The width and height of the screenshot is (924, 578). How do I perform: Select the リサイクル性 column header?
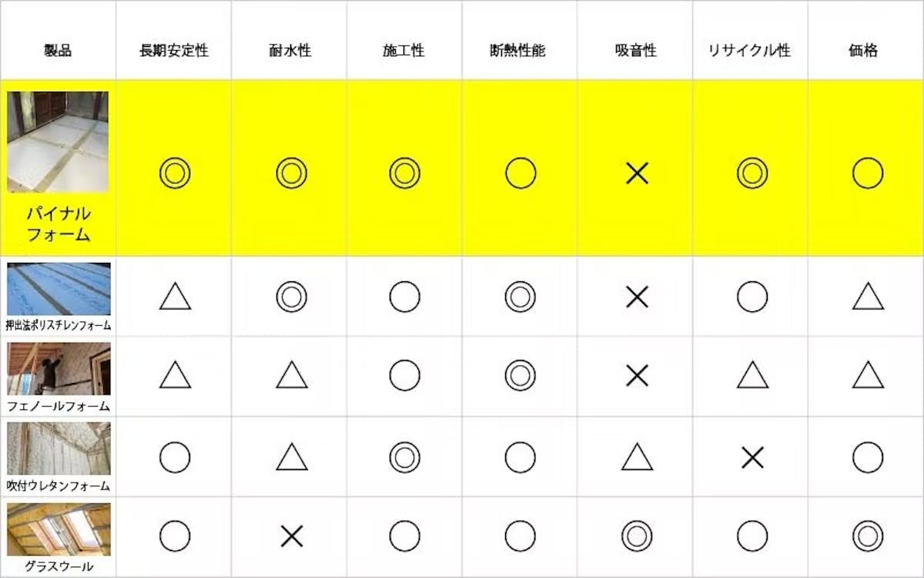pyautogui.click(x=749, y=52)
